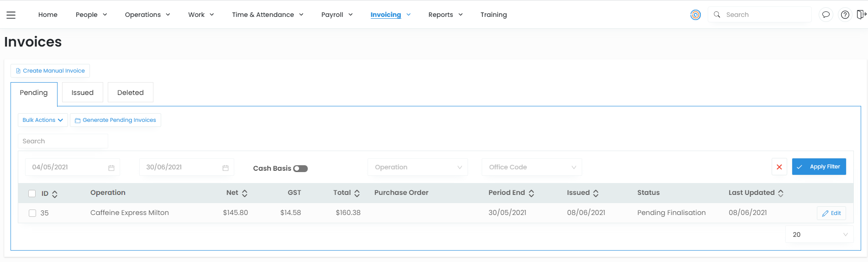This screenshot has height=262, width=868.
Task: Select the checkbox for invoice 35
Action: [x=32, y=213]
